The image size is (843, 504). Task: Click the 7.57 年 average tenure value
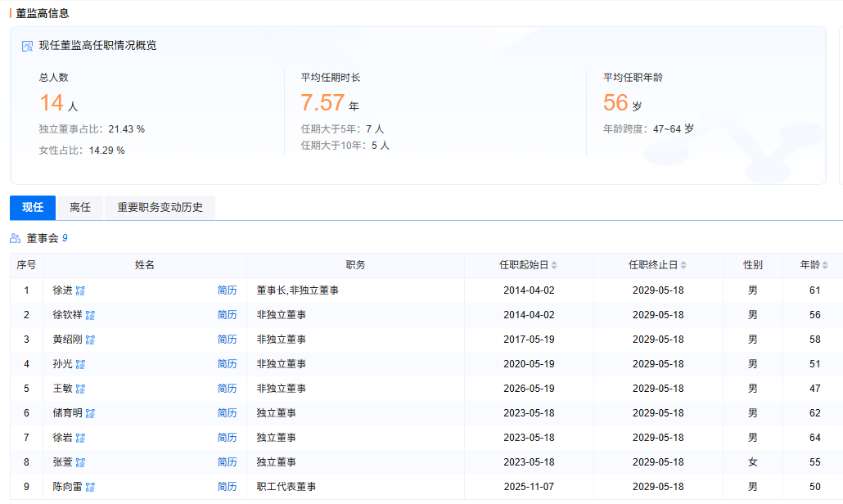[x=330, y=102]
